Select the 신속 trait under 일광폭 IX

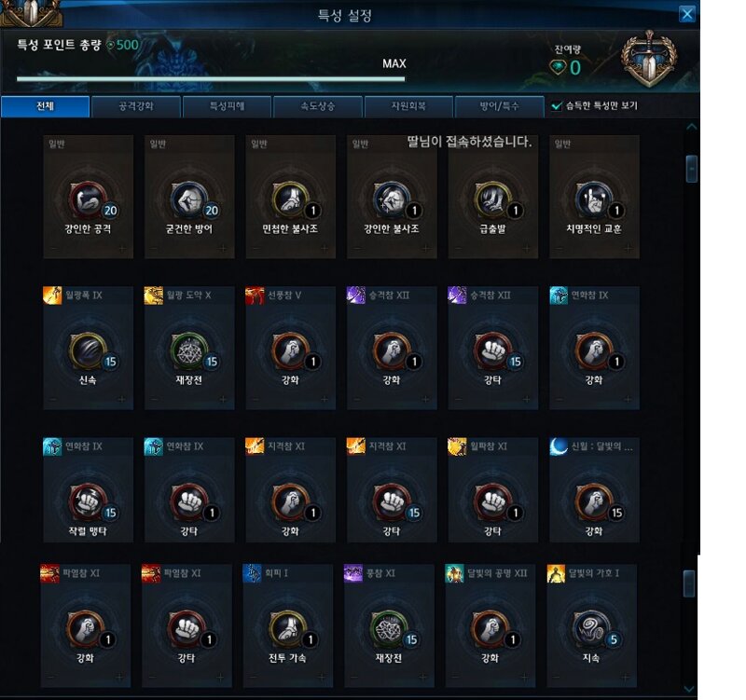point(88,351)
